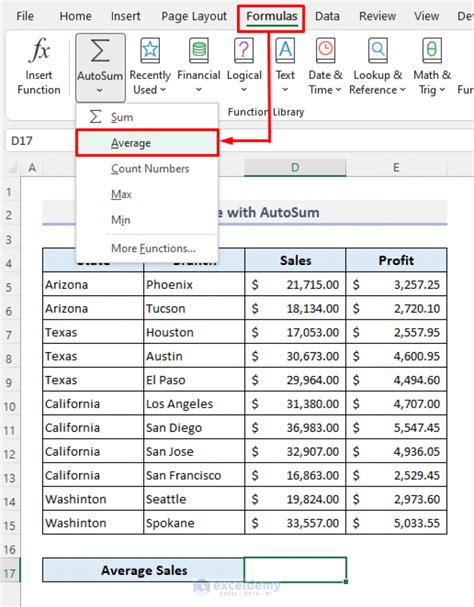Open the Logical functions question-mark icon
This screenshot has height=607, width=474.
pos(244,51)
